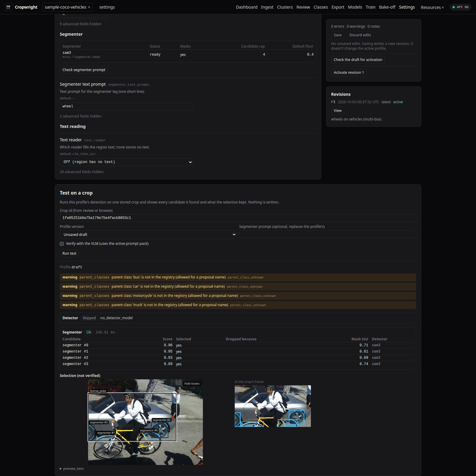Image resolution: width=476 pixels, height=476 pixels.
Task: Open the Resources menu
Action: (432, 7)
